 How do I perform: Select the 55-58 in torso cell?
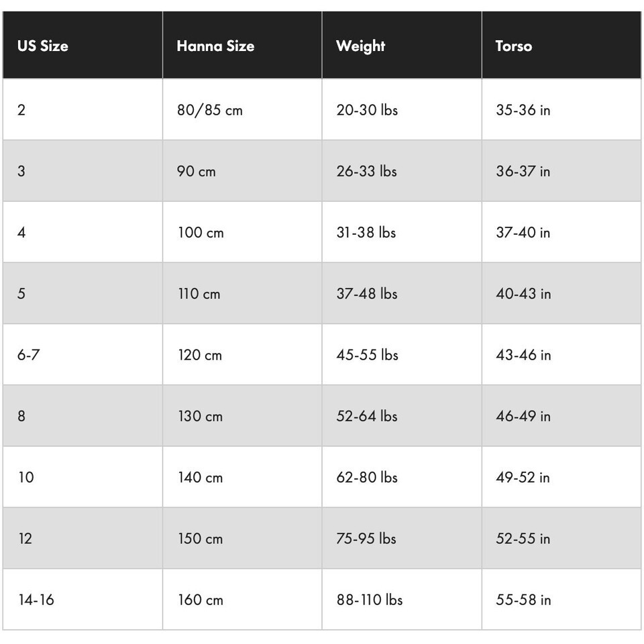(x=523, y=600)
